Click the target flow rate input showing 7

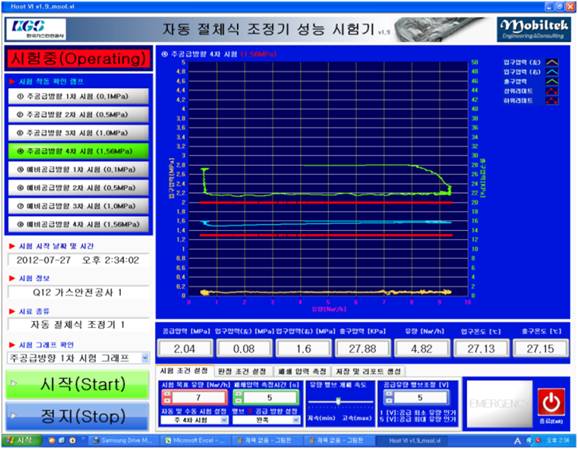coord(198,397)
